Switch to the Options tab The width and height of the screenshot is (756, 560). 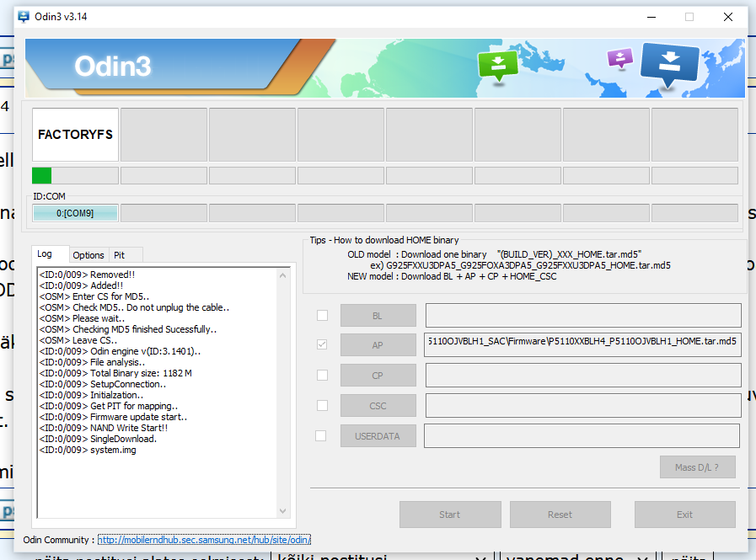[x=88, y=255]
